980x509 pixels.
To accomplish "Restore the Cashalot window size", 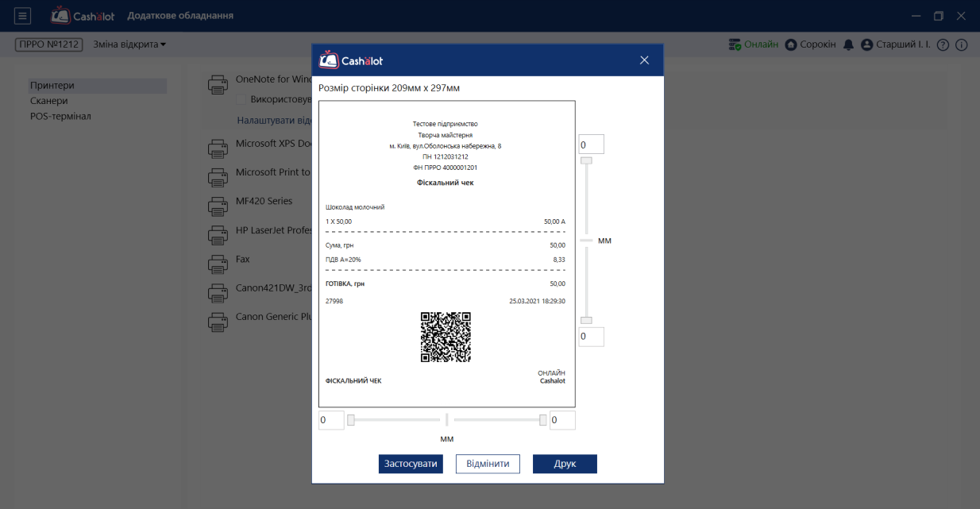I will coord(939,16).
